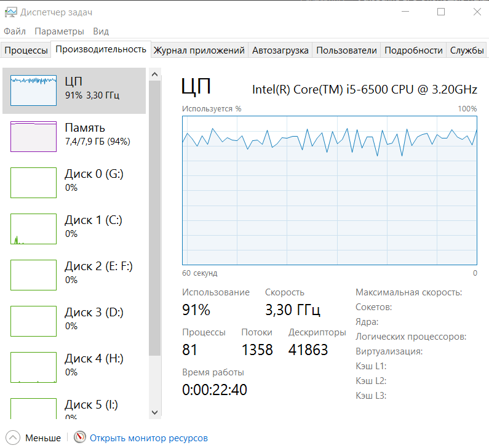Screen dimensions: 489x448
Task: Select the ЦП mini graph thumbnail
Action: [x=33, y=90]
